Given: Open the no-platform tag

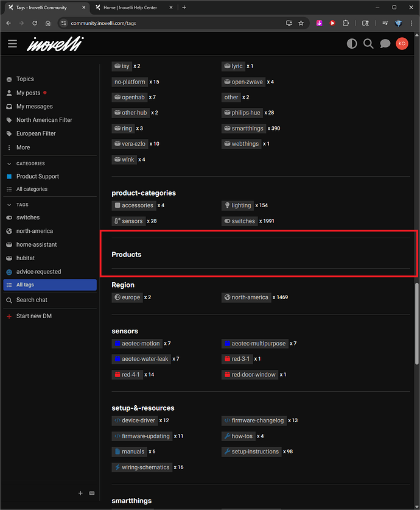Looking at the screenshot, I should click(x=130, y=82).
